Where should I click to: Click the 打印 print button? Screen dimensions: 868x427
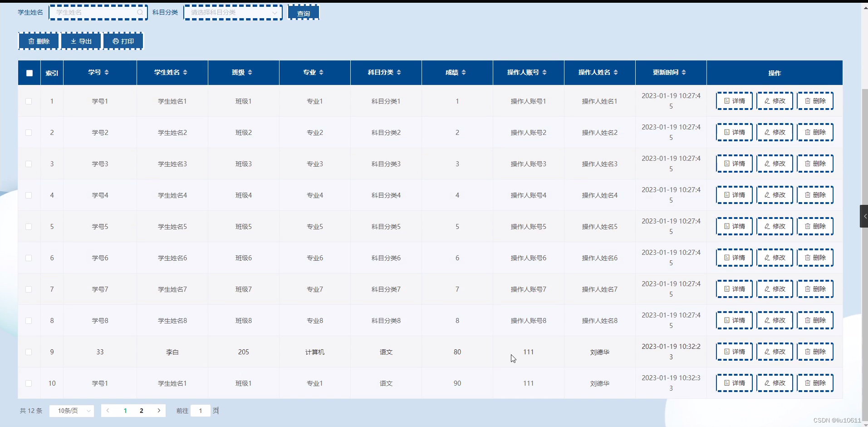[123, 41]
